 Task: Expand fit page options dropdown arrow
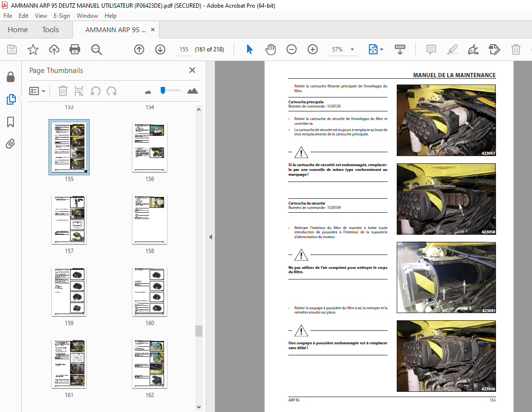coord(382,49)
